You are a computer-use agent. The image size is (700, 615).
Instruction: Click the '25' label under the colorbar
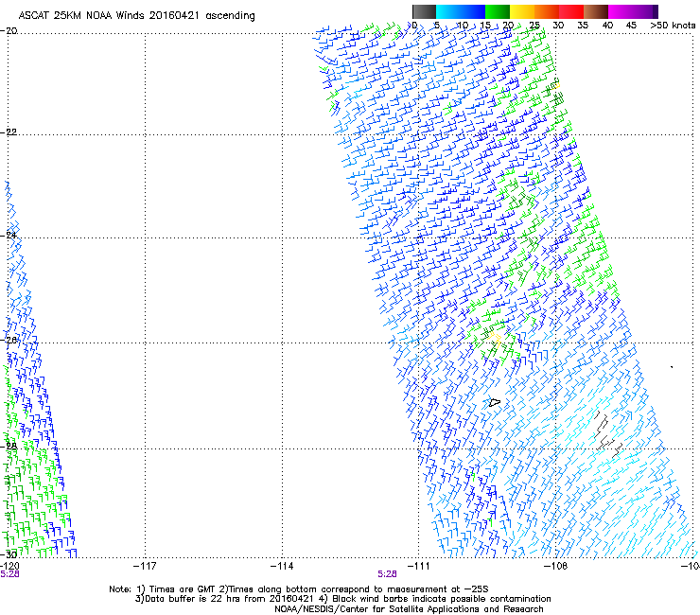point(534,26)
